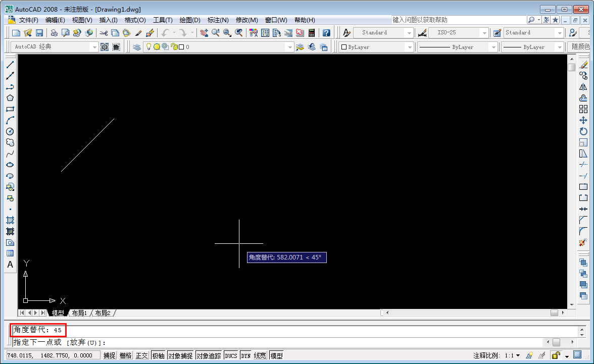Select the Erase tool in Modify toolbar

[x=584, y=64]
